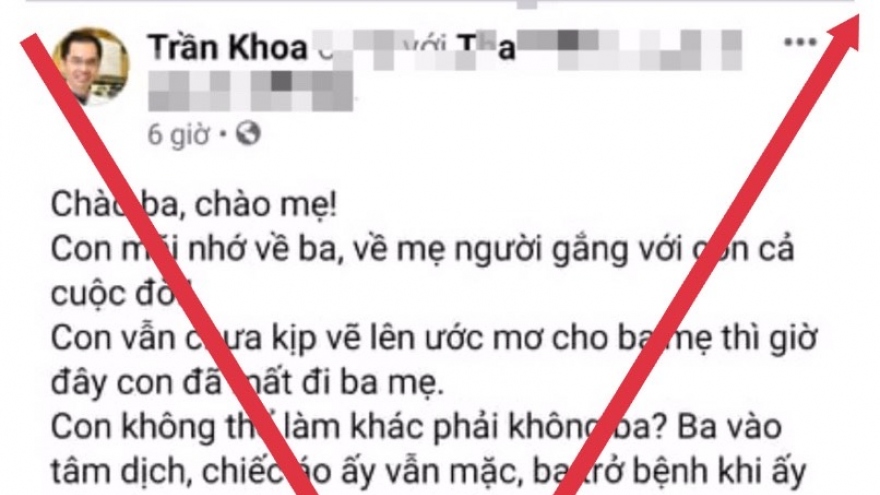The image size is (880, 495).
Task: Click the blurred line beneath the author name
Action: (x=251, y=90)
